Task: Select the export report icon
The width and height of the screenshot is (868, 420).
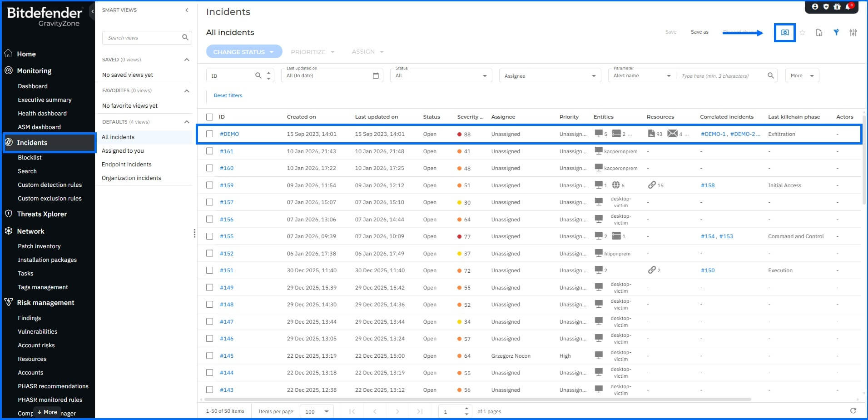Action: click(x=819, y=32)
